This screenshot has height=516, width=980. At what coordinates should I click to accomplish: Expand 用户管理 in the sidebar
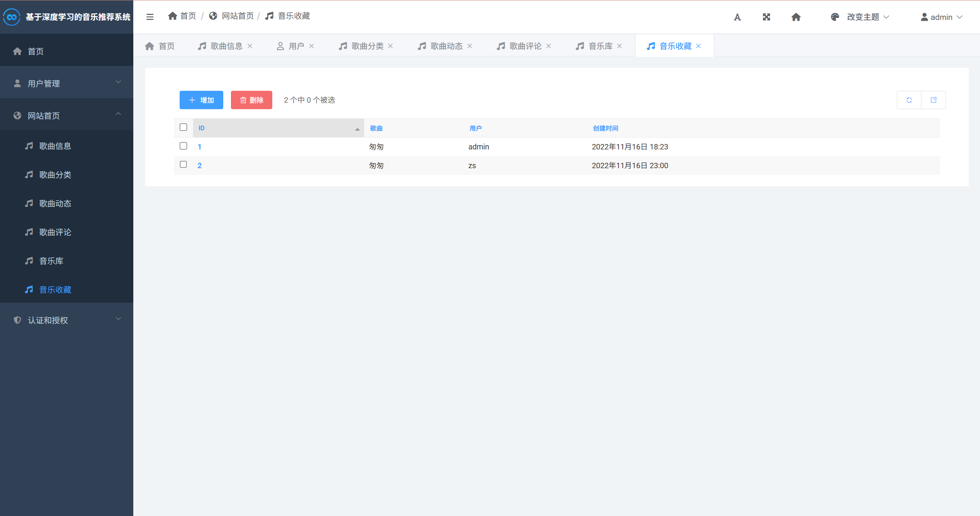(x=67, y=83)
